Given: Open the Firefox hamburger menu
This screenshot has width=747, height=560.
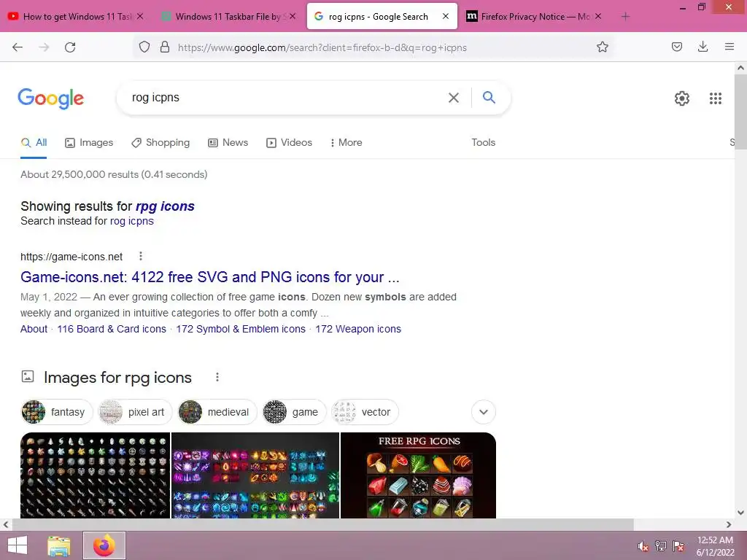Looking at the screenshot, I should [x=729, y=47].
